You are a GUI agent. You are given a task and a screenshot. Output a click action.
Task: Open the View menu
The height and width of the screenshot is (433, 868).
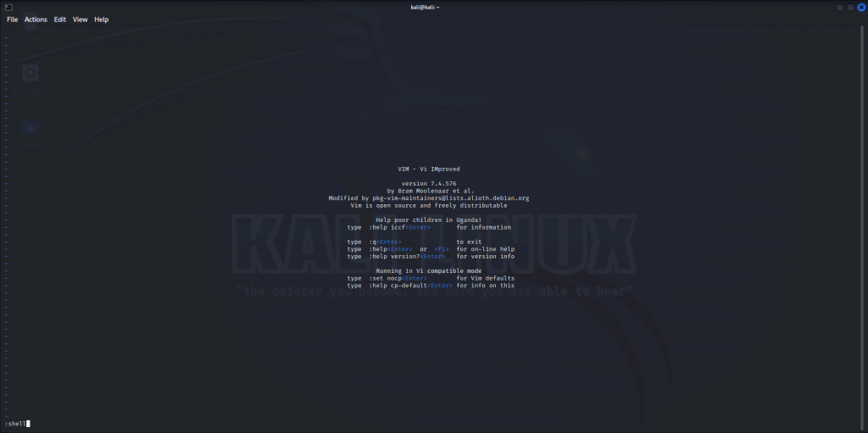[x=81, y=19]
